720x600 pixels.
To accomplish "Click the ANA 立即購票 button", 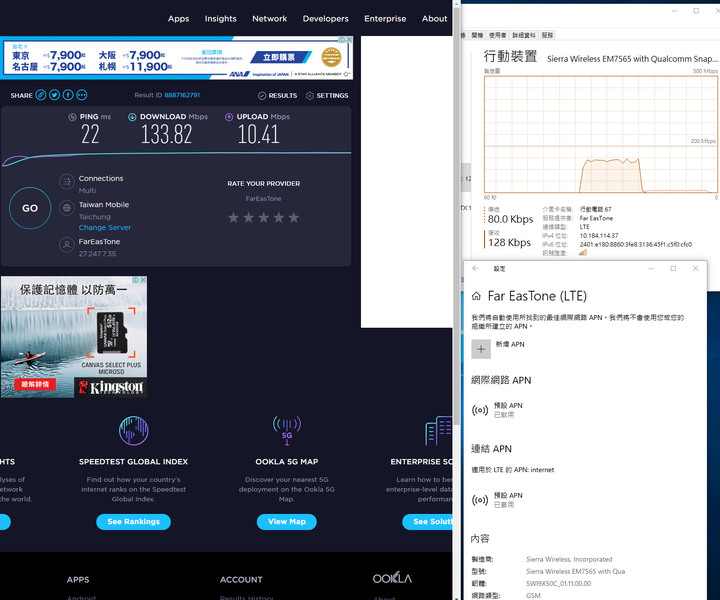I will pos(281,57).
